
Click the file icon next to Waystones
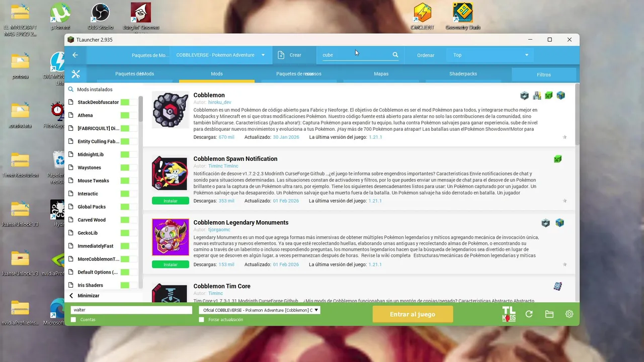(71, 167)
